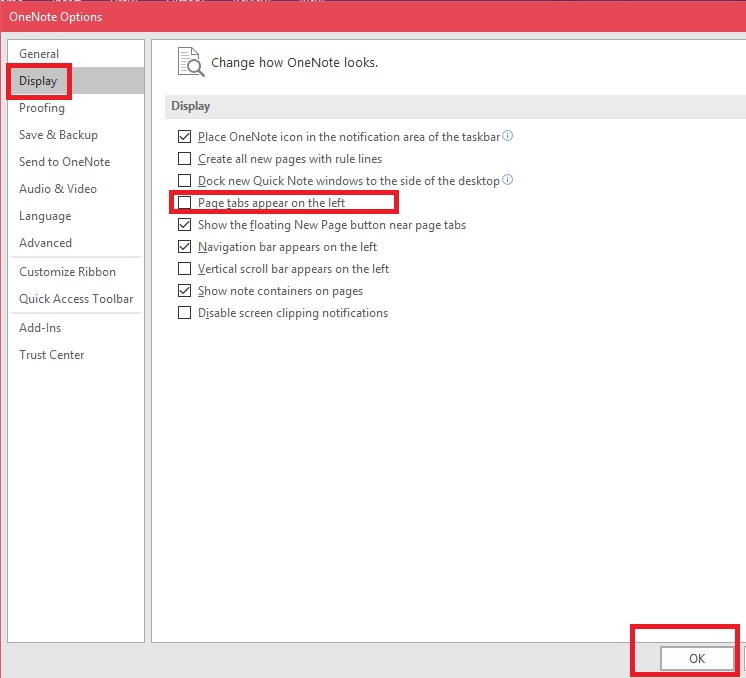Enable Disable screen clipping notifications
746x678 pixels.
(x=184, y=313)
